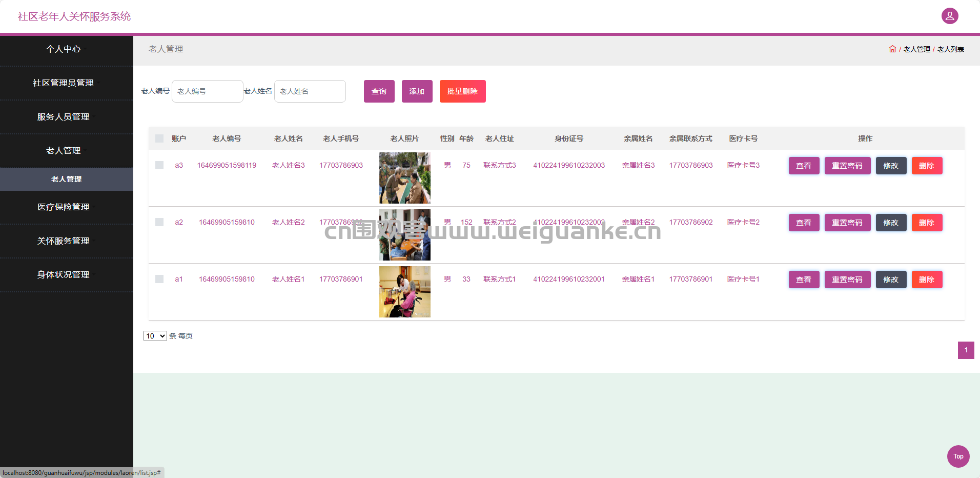Click 老人姓名3 name cell
980x478 pixels.
point(289,165)
